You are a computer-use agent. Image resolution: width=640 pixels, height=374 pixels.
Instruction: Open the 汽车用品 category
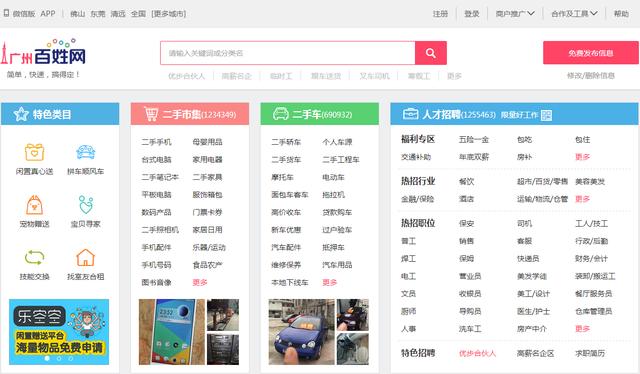(337, 265)
